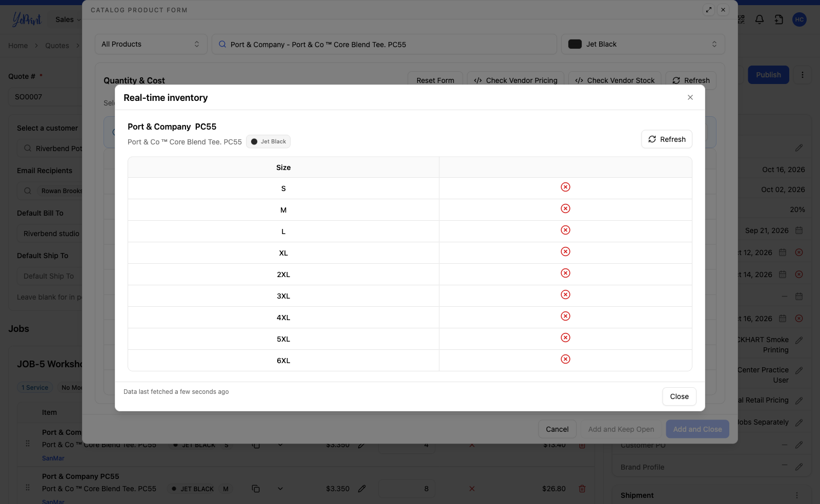Image resolution: width=820 pixels, height=504 pixels.
Task: Click Add and Keep Open button
Action: (x=621, y=429)
